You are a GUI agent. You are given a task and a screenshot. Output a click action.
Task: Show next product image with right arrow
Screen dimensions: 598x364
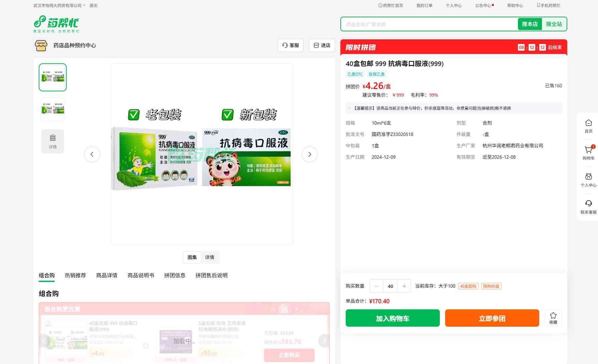coord(309,154)
